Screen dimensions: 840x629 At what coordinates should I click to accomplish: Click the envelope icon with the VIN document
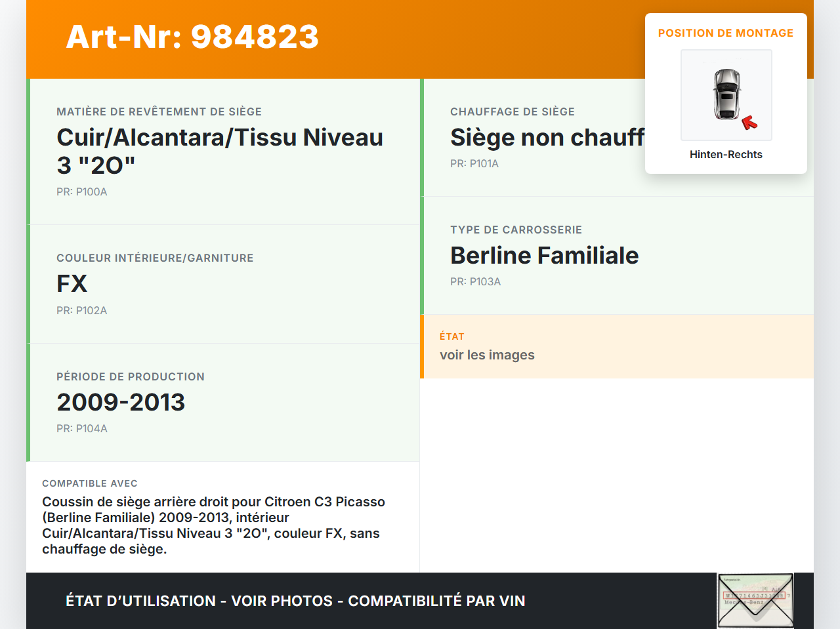click(755, 600)
